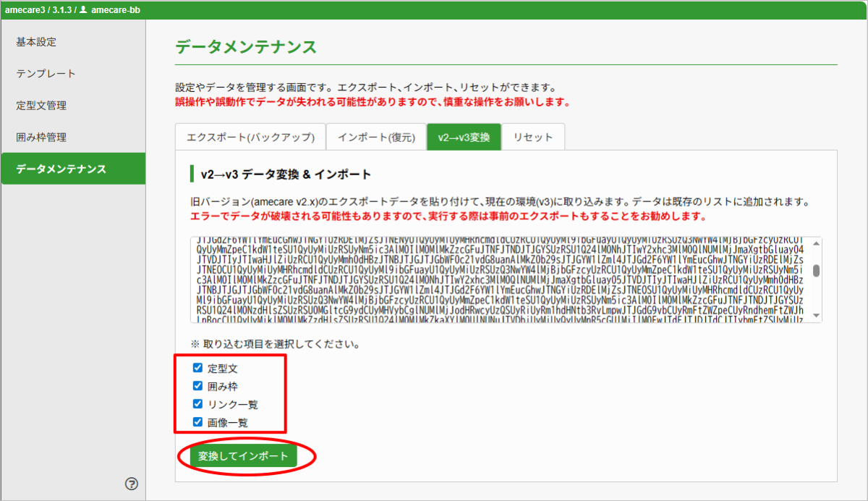The image size is (868, 501).
Task: Open the help question mark icon
Action: click(x=132, y=484)
